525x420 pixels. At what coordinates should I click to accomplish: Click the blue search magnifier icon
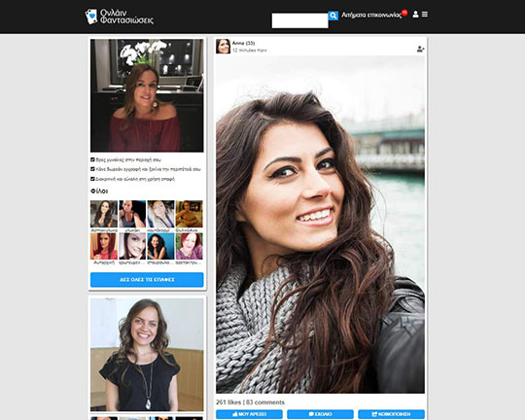pos(333,16)
